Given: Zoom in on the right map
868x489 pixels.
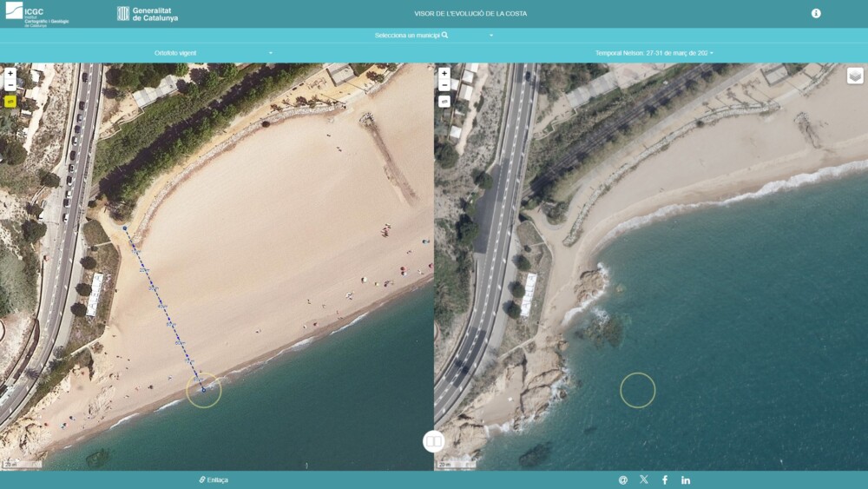Looking at the screenshot, I should 444,74.
